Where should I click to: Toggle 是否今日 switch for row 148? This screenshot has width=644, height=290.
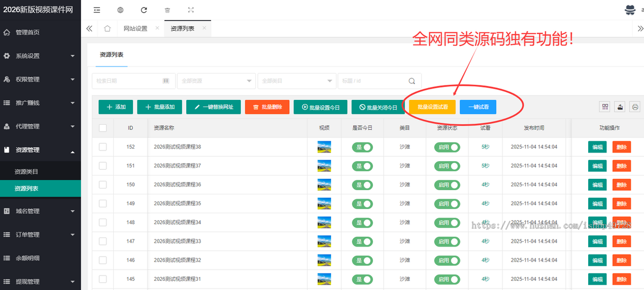coord(362,222)
